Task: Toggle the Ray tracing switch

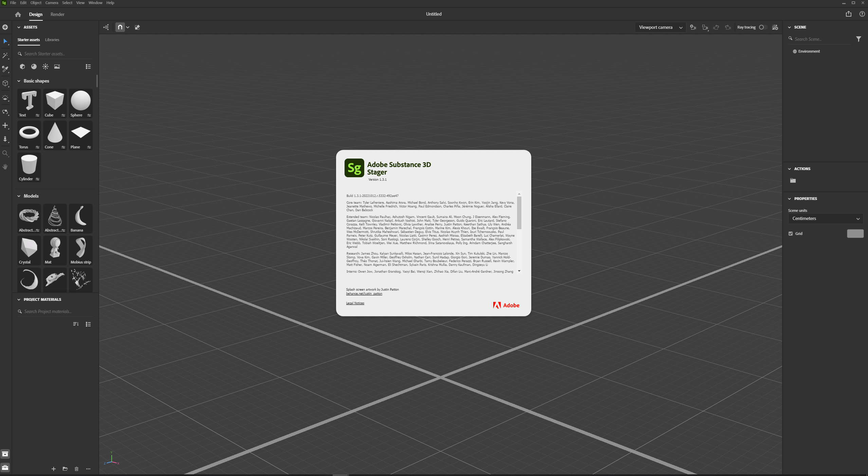Action: click(762, 27)
